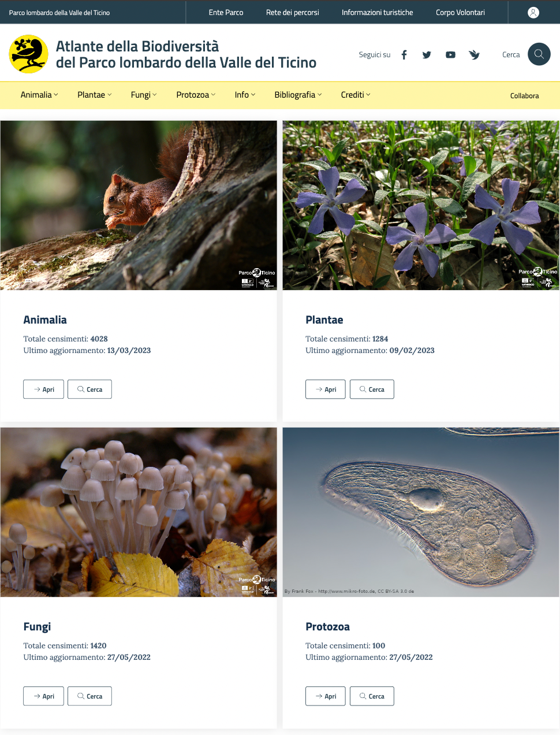
Task: Expand the Animalia dropdown menu
Action: (39, 95)
